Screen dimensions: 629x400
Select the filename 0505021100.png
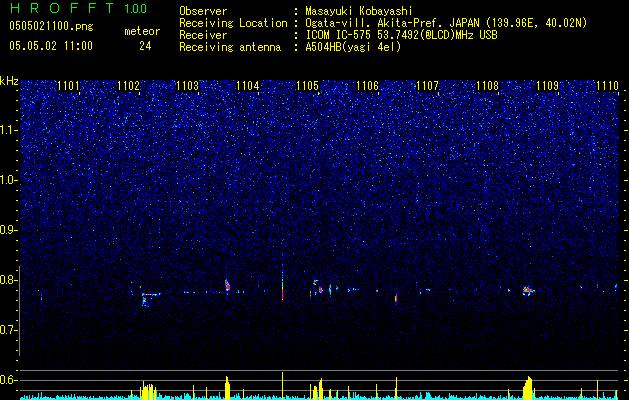[51, 27]
